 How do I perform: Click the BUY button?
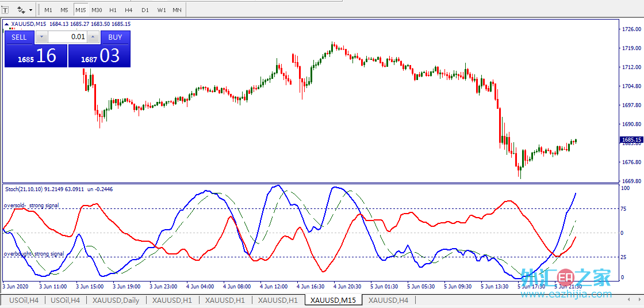click(116, 37)
